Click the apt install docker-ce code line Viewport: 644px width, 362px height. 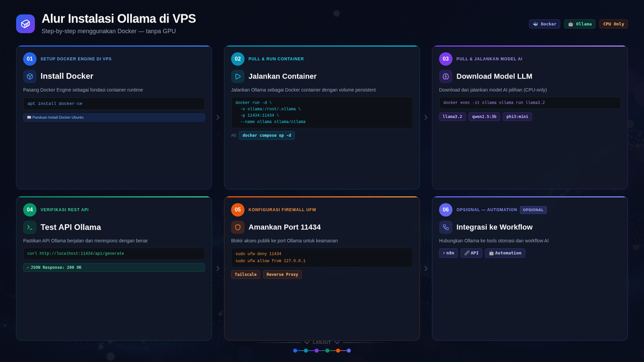pos(114,104)
